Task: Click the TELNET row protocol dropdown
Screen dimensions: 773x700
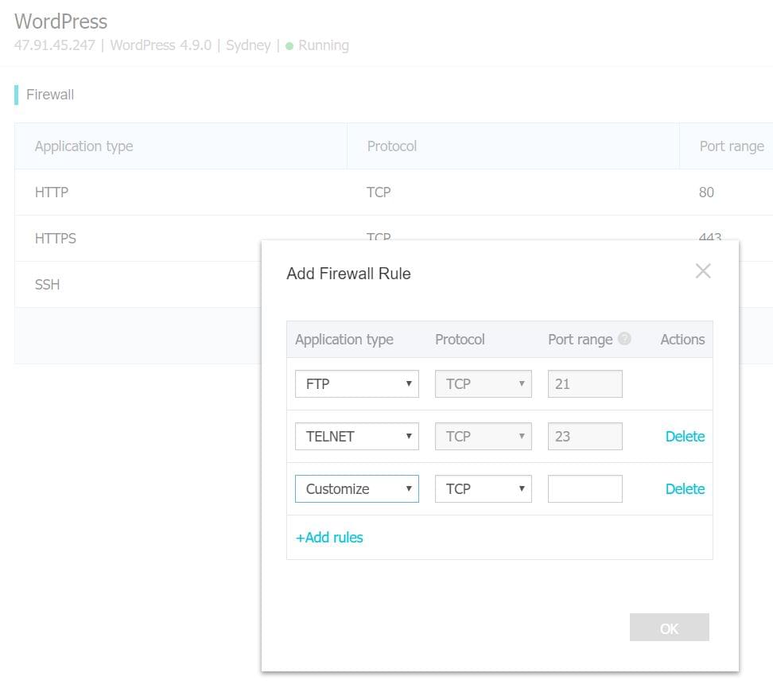Action: pyautogui.click(x=483, y=436)
